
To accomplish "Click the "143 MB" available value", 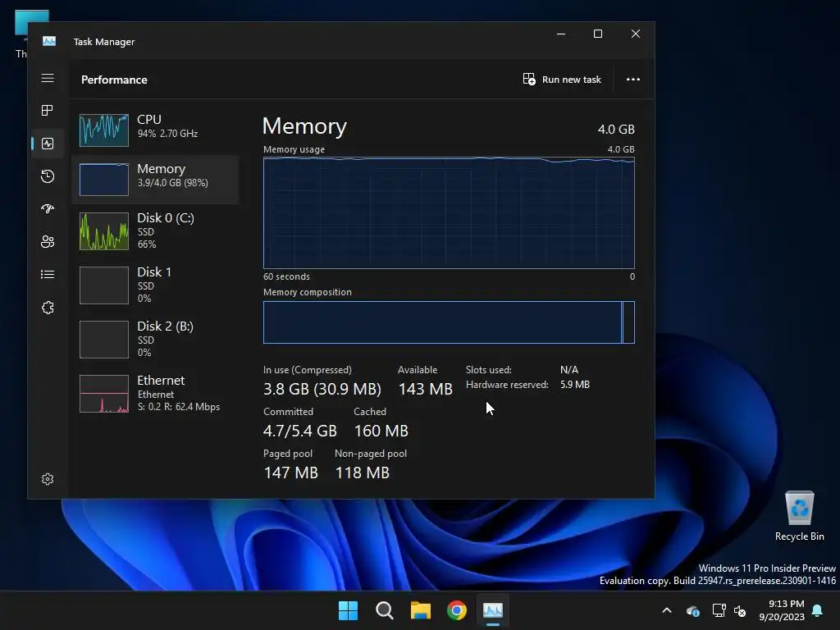I will [x=426, y=389].
